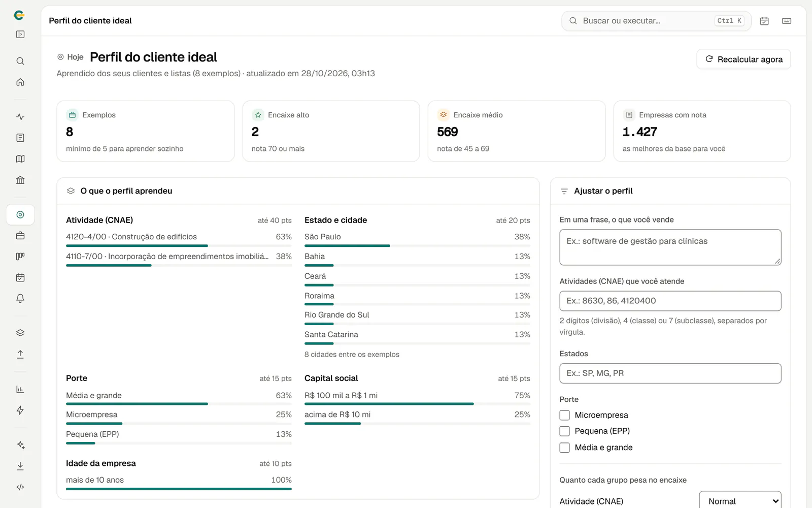Open the bell notifications icon
Image resolution: width=812 pixels, height=508 pixels.
(x=20, y=298)
